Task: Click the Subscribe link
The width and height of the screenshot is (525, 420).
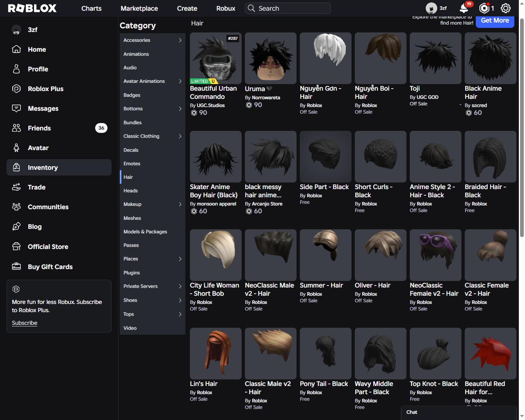Action: click(25, 323)
